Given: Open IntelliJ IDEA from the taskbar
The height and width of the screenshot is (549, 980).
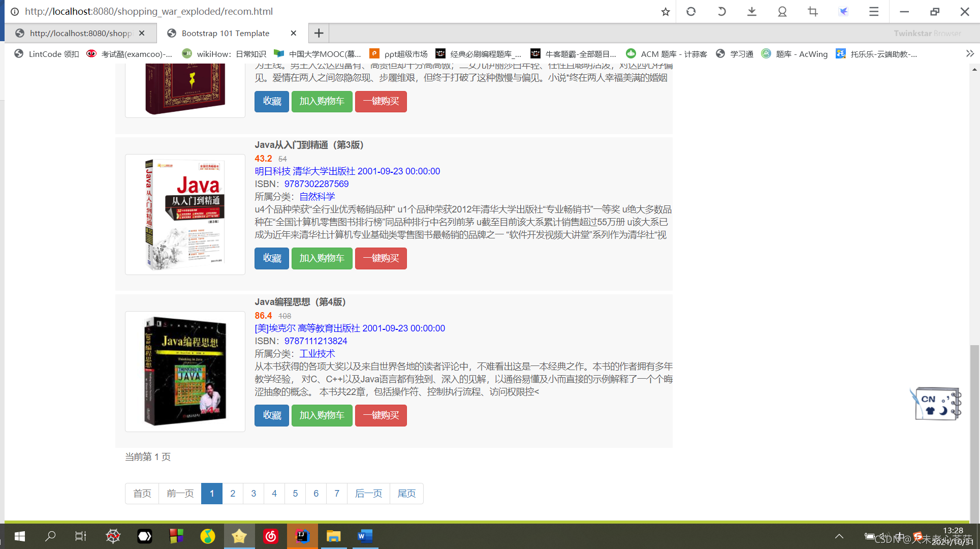Looking at the screenshot, I should pos(302,536).
